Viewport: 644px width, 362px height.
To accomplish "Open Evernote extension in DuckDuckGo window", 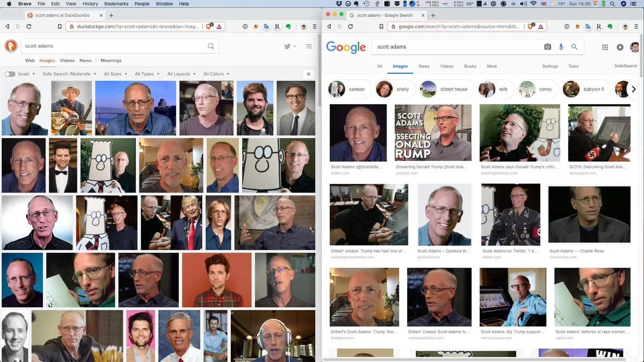I will pos(288,26).
